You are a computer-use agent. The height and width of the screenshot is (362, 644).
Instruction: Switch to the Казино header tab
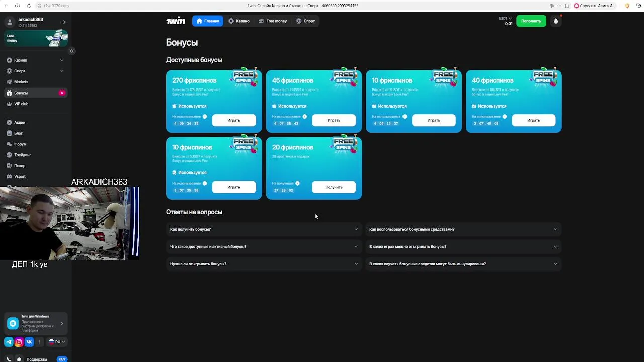(x=238, y=21)
